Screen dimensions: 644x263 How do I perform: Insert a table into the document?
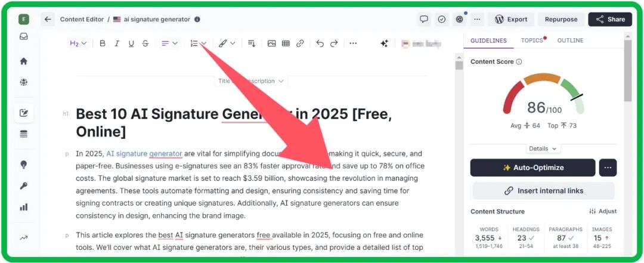286,44
